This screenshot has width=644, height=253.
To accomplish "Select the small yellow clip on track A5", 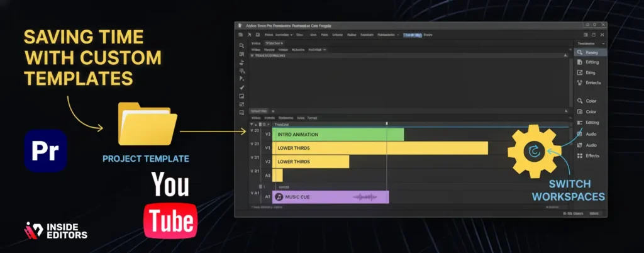I will point(277,175).
